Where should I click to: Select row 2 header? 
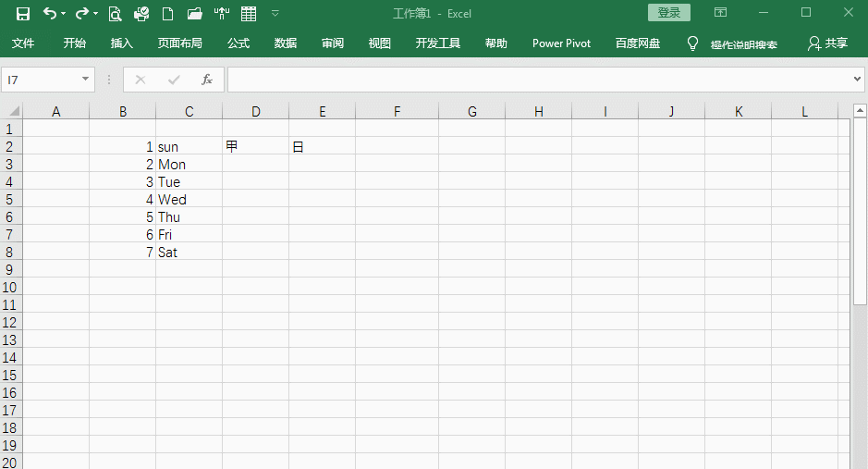coord(10,147)
